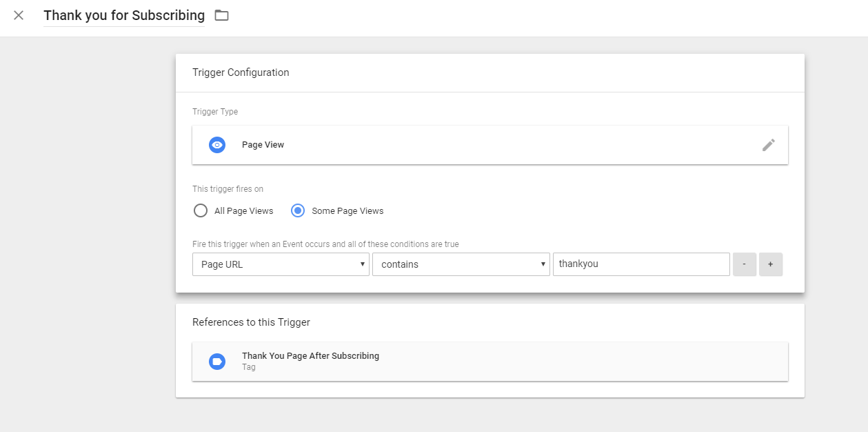The image size is (868, 432).
Task: Remove the condition with the minus button
Action: tap(745, 264)
